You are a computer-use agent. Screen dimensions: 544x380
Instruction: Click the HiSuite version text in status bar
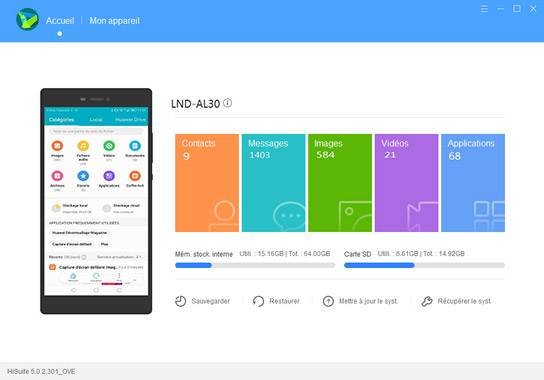pos(41,371)
